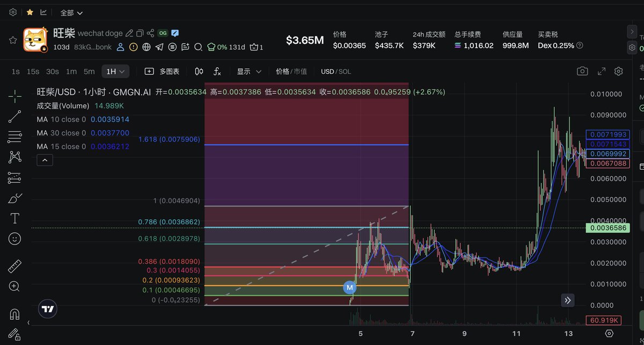Select the 5m timeframe

(x=89, y=71)
